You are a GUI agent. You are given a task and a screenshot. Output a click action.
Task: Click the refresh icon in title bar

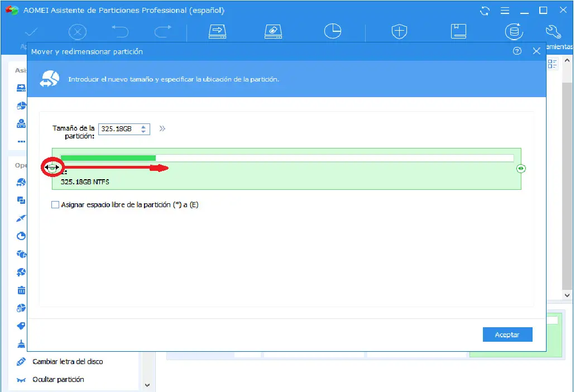click(485, 11)
